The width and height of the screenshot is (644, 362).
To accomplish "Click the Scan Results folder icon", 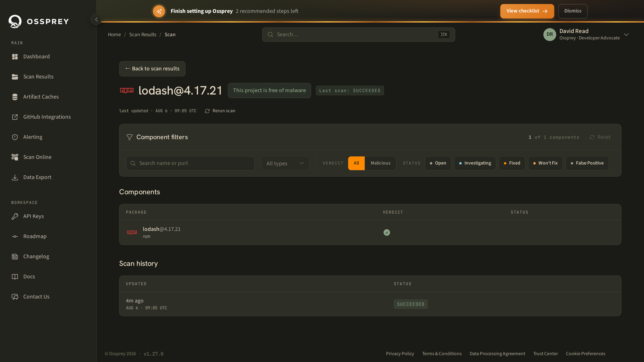I will [x=15, y=77].
